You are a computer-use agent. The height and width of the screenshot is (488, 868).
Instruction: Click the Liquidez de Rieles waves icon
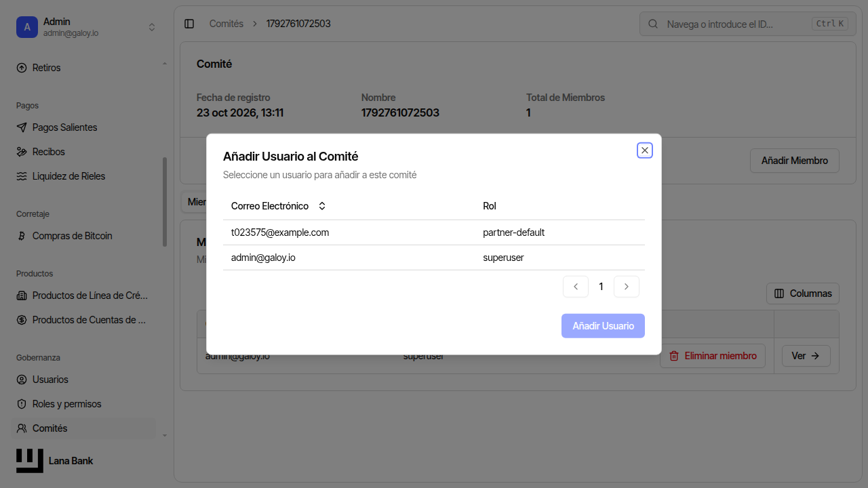22,176
